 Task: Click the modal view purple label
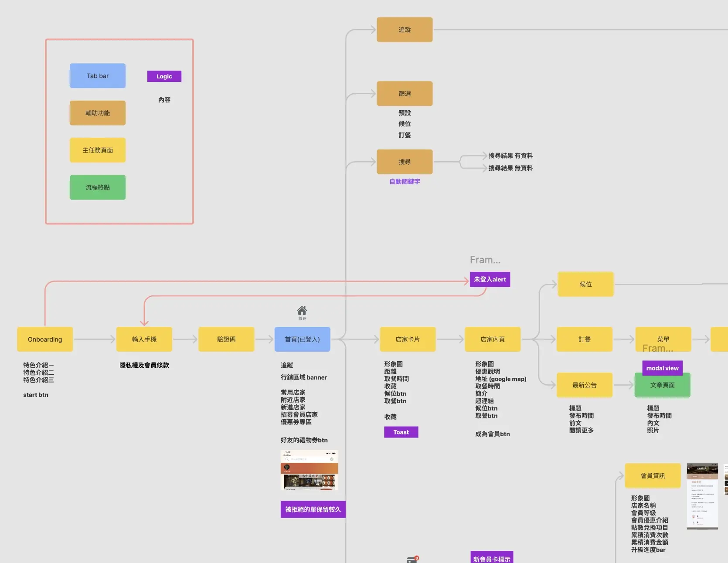click(662, 368)
